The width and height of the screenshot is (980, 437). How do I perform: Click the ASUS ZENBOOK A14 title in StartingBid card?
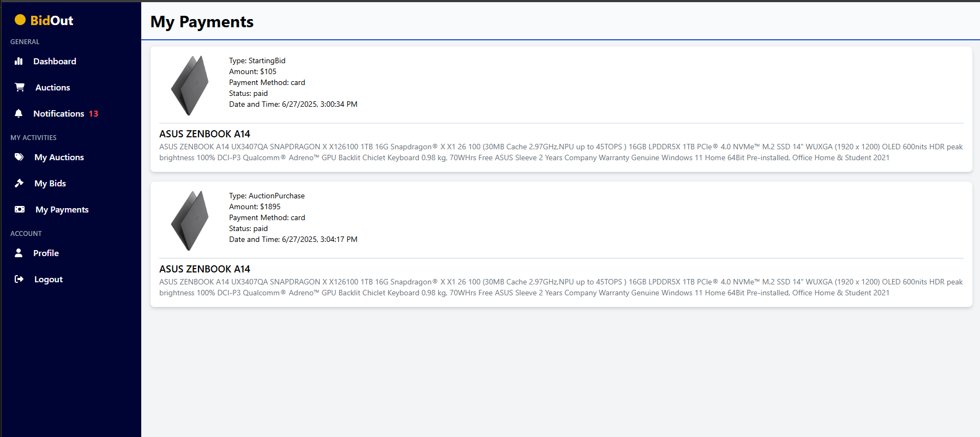(x=205, y=134)
